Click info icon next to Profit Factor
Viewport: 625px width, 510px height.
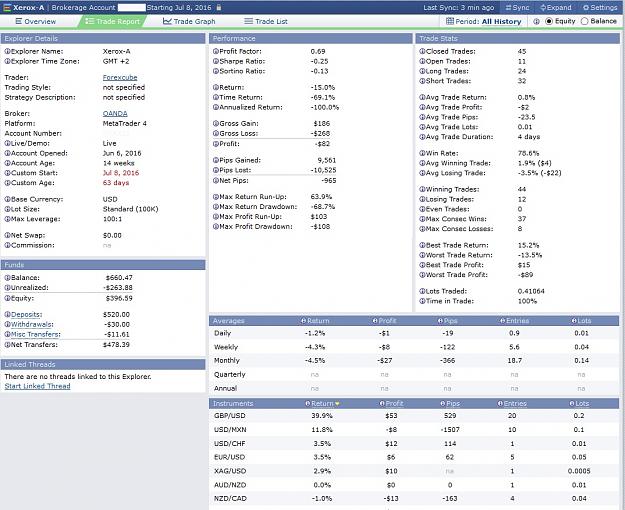click(216, 51)
